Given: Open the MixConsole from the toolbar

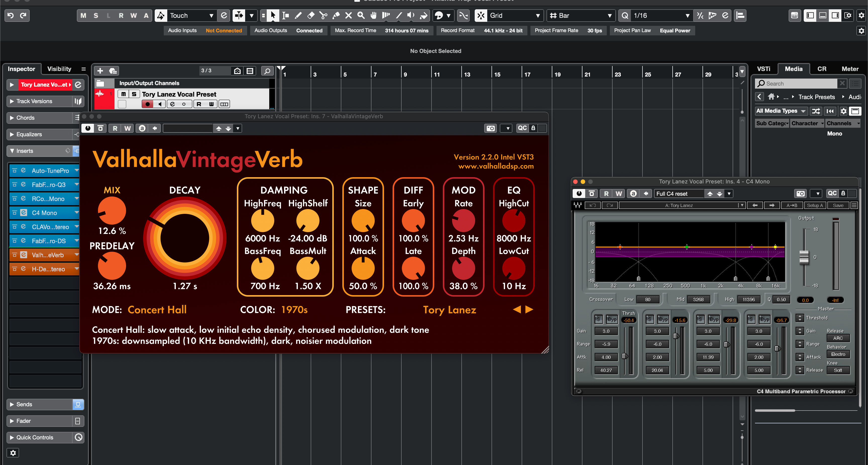Looking at the screenshot, I should pos(795,16).
